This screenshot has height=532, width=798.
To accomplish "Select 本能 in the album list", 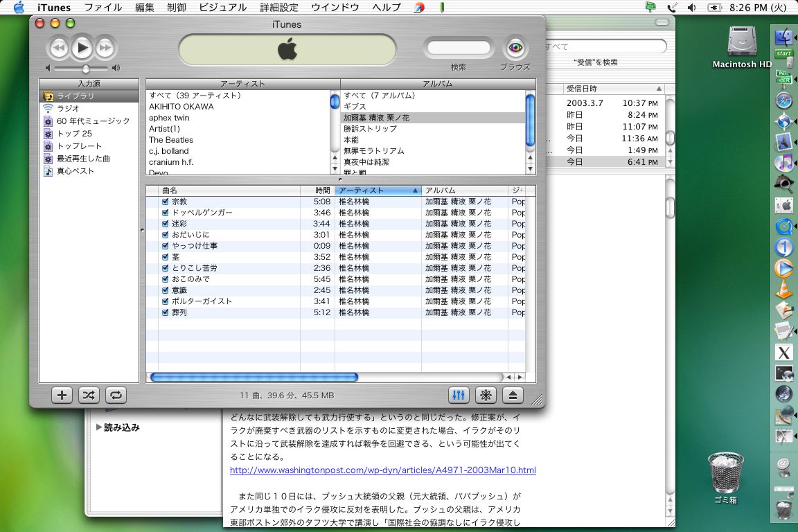I will pos(433,140).
